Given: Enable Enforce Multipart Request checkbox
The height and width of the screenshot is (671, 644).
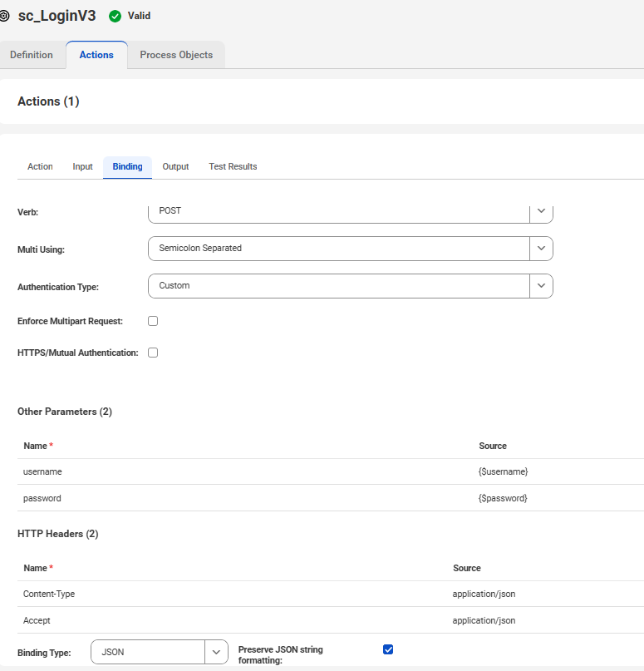Looking at the screenshot, I should (x=153, y=321).
